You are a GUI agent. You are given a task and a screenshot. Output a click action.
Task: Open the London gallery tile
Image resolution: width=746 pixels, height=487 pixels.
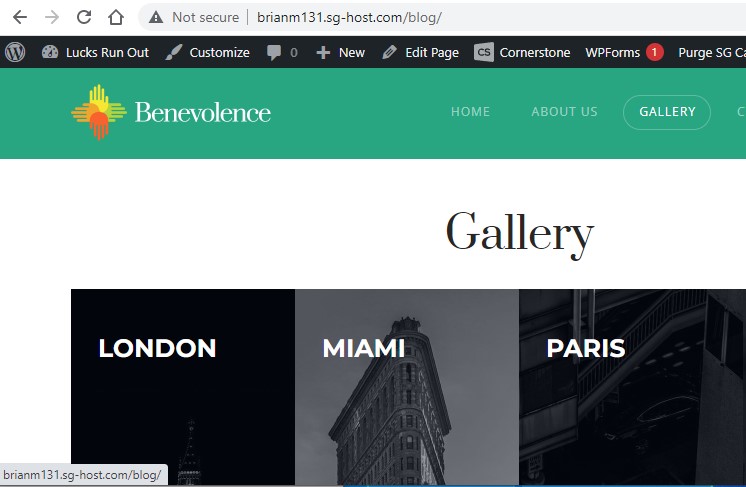pyautogui.click(x=182, y=387)
